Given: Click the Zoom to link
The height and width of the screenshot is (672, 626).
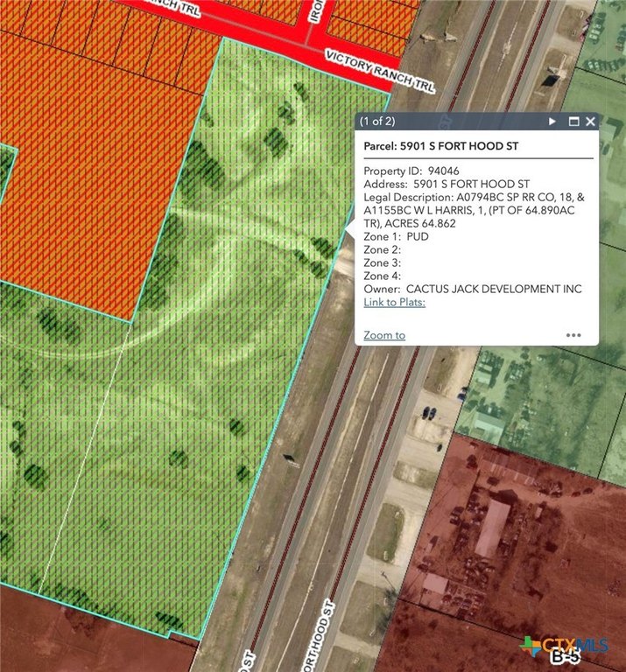Looking at the screenshot, I should click(x=384, y=334).
